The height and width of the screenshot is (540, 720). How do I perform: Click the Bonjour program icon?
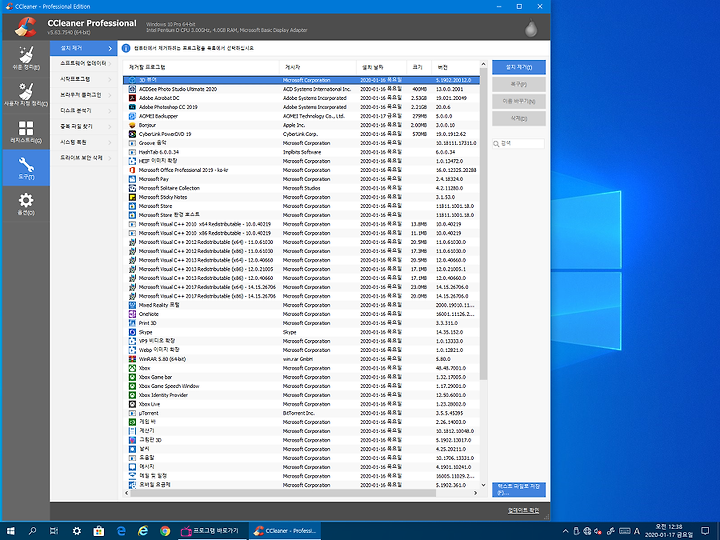132,125
